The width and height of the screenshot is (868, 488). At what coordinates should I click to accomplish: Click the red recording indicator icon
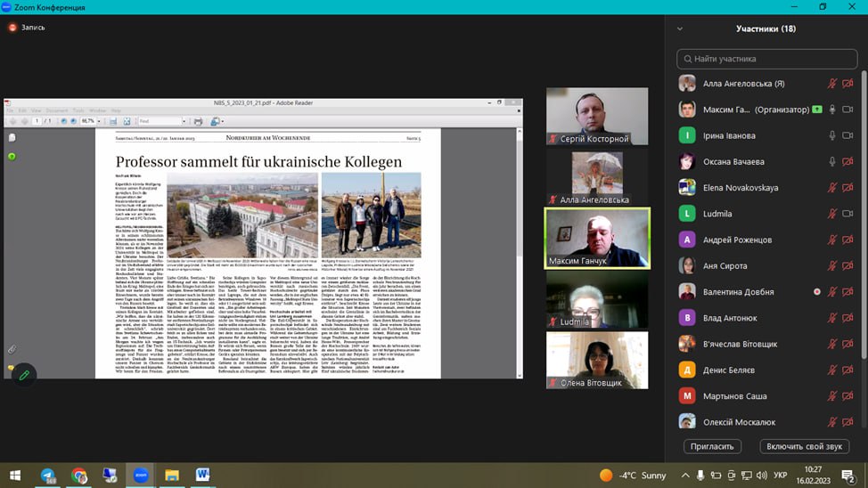pos(12,28)
